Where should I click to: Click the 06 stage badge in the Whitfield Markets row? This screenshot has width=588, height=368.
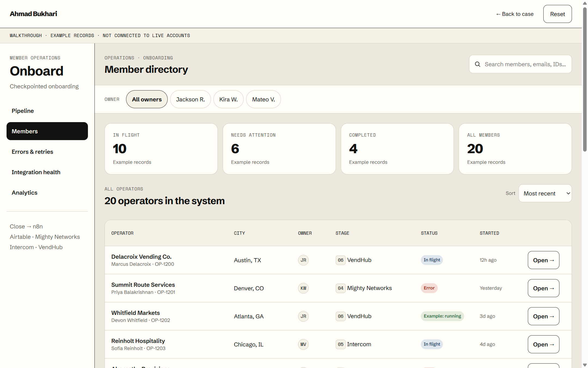(x=341, y=316)
